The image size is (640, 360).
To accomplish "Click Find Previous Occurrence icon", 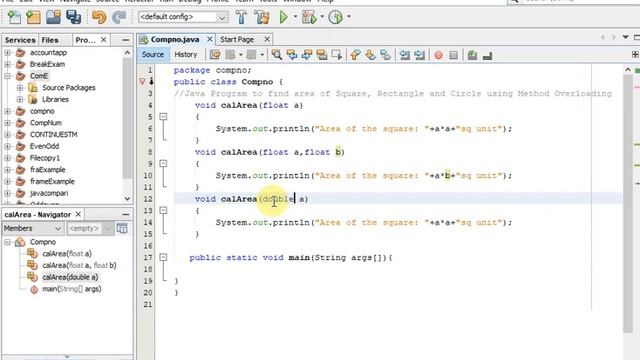I will pyautogui.click(x=291, y=55).
